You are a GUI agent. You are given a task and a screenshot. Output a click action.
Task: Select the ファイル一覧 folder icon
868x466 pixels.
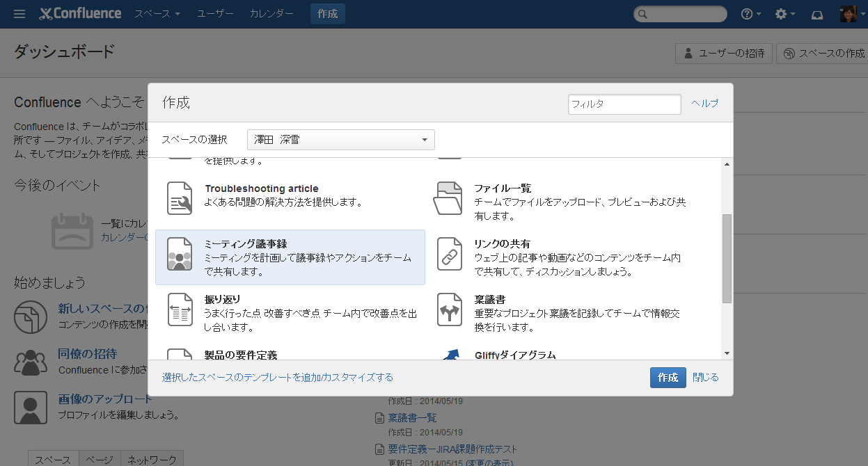tap(449, 198)
